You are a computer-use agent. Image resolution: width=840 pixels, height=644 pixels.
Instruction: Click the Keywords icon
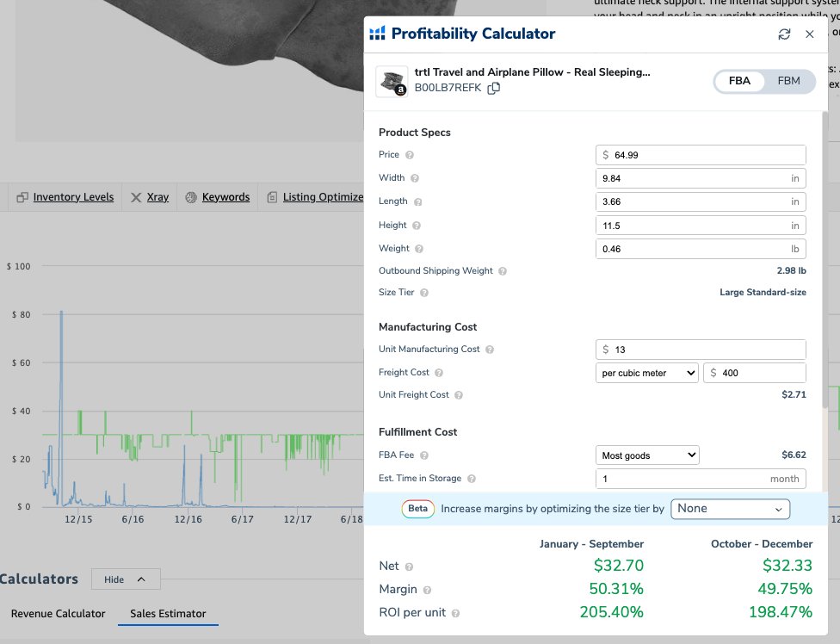pyautogui.click(x=191, y=198)
